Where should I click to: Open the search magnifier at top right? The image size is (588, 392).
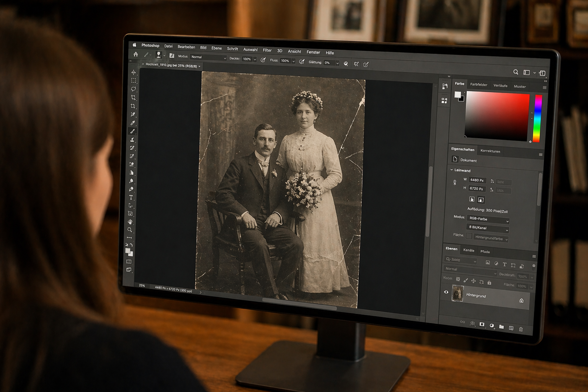516,72
